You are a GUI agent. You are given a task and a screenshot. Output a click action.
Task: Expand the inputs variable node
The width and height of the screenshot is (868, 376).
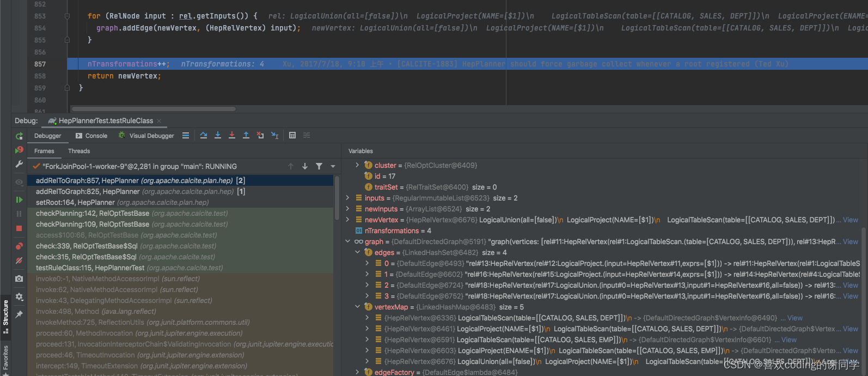pos(347,198)
